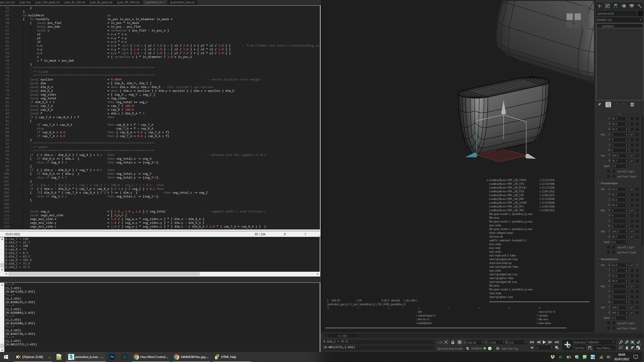
Task: Click spinner arrows of X 630.59 coordinate
Action: click(482, 342)
